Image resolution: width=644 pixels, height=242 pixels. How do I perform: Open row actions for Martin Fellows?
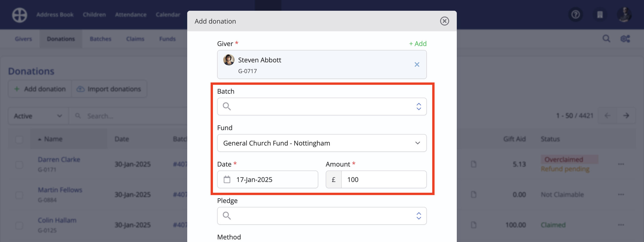pyautogui.click(x=621, y=195)
